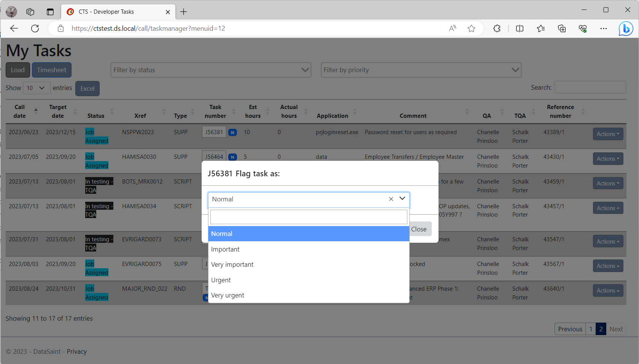Click the Load button

pos(17,70)
